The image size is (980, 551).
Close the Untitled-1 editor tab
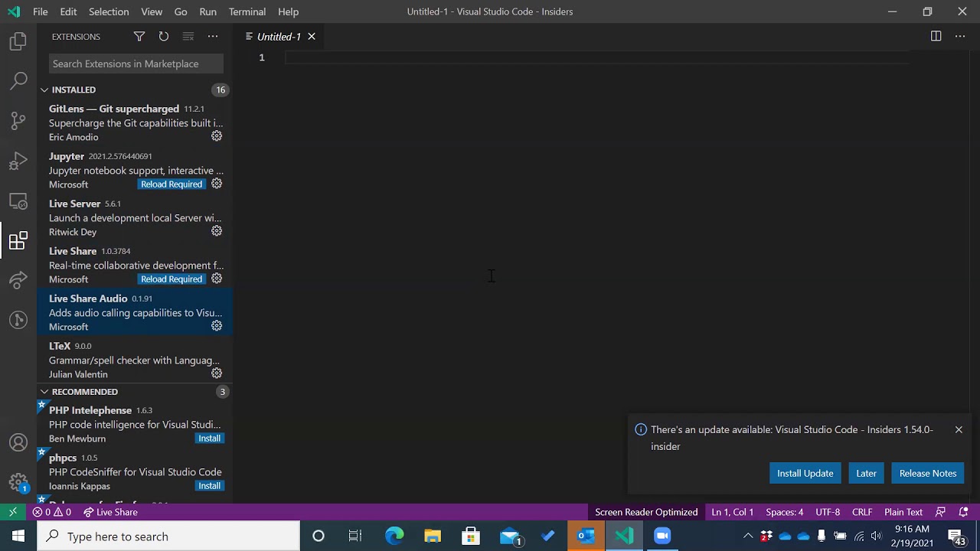(x=312, y=37)
